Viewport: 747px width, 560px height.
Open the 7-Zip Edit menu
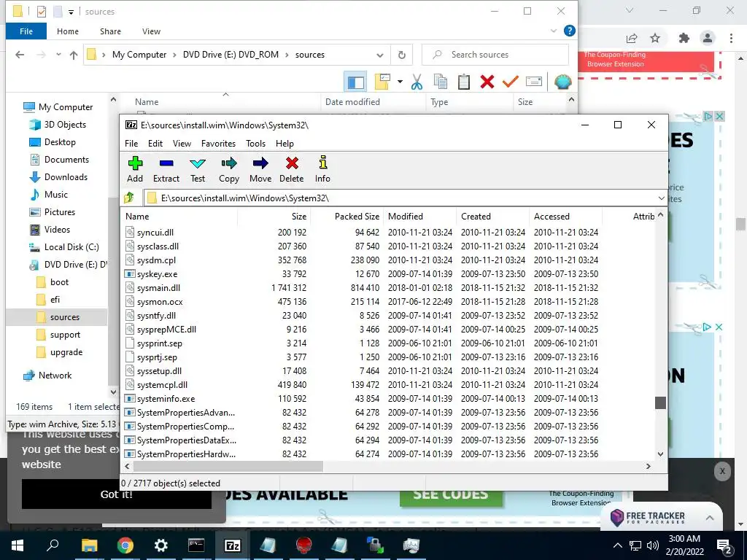click(x=155, y=144)
